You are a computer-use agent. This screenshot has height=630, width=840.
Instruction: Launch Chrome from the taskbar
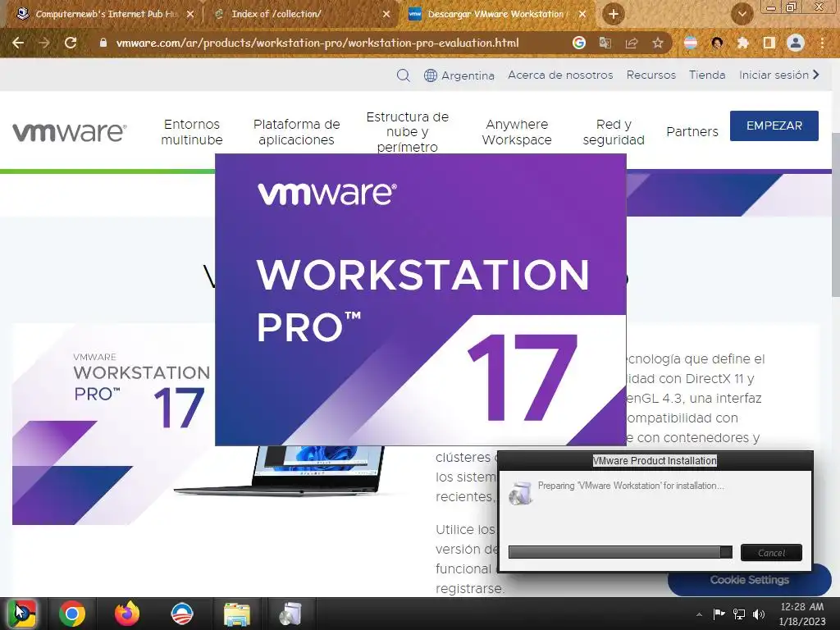click(72, 614)
